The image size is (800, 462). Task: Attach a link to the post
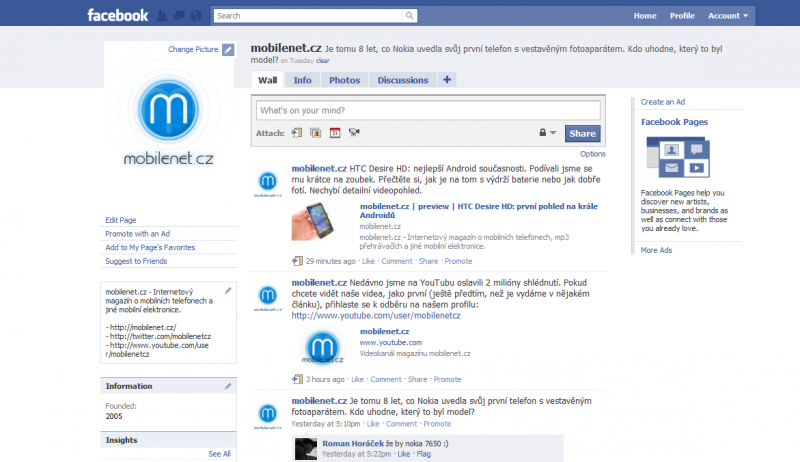pyautogui.click(x=296, y=133)
